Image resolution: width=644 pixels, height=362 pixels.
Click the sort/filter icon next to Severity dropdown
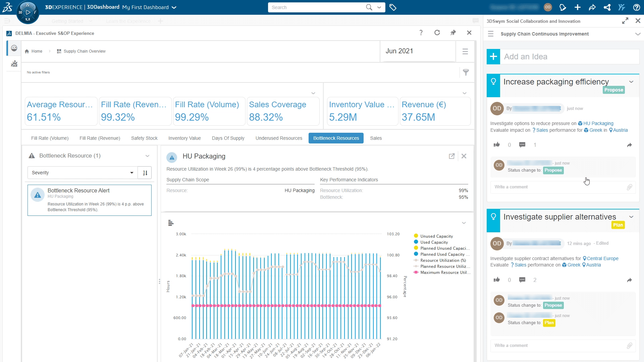146,172
